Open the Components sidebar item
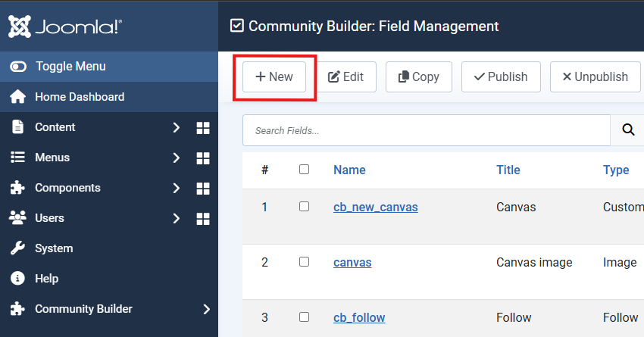The image size is (644, 337). coord(67,188)
